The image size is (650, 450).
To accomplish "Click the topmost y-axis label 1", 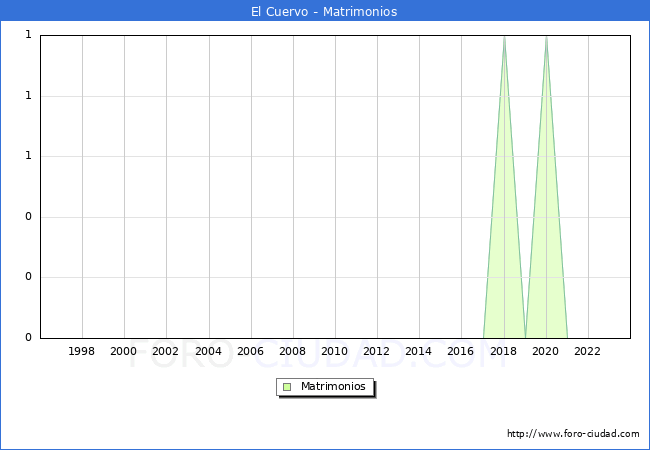I will pyautogui.click(x=28, y=35).
